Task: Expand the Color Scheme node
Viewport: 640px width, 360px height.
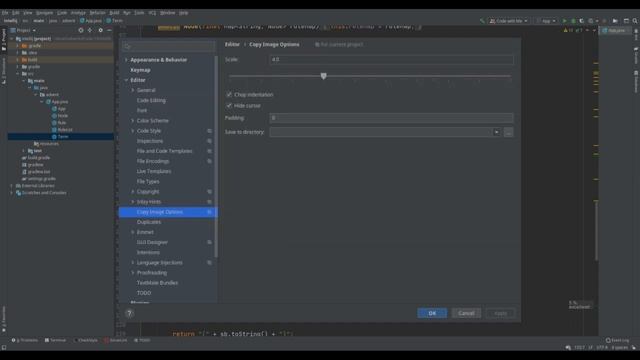Action: click(133, 120)
